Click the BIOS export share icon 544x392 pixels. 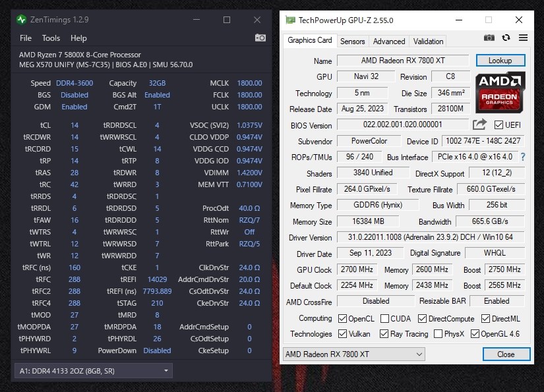click(x=479, y=125)
